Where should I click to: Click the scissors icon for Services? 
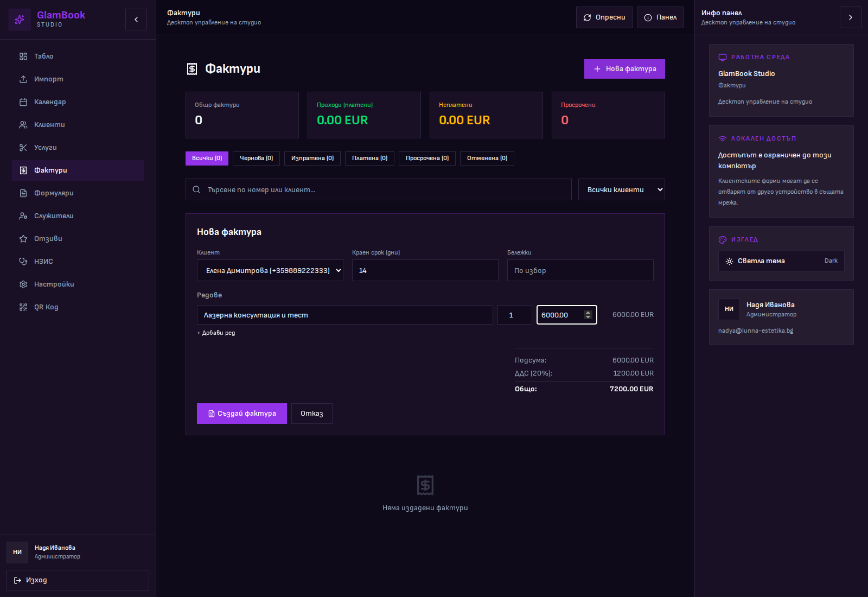click(x=23, y=148)
